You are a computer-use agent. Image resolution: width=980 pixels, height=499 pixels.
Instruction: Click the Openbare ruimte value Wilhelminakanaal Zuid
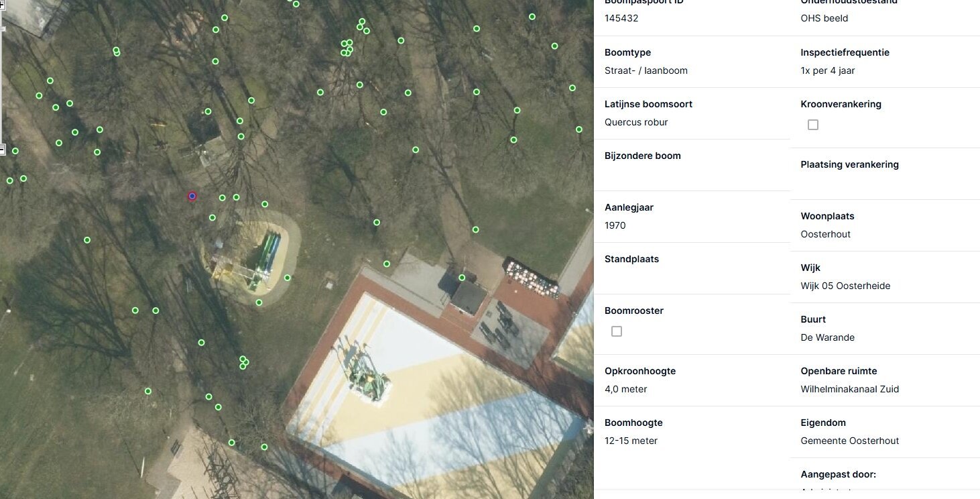click(x=850, y=389)
